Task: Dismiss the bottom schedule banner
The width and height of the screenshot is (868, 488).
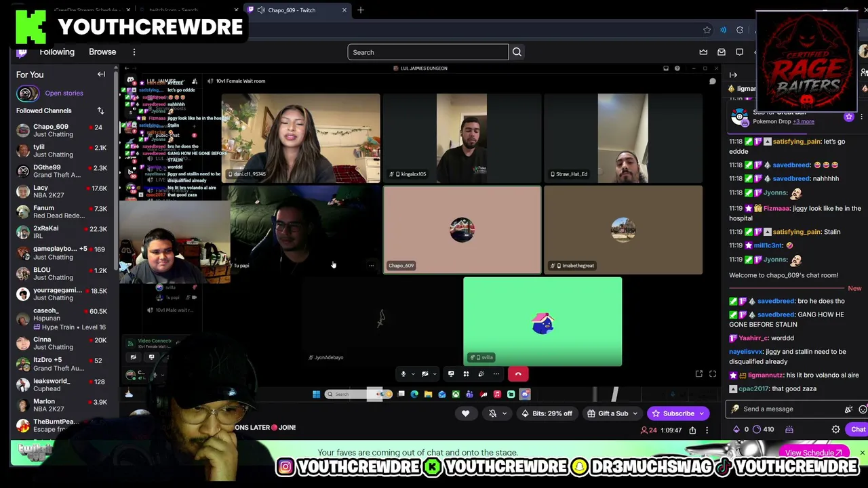Action: click(862, 453)
